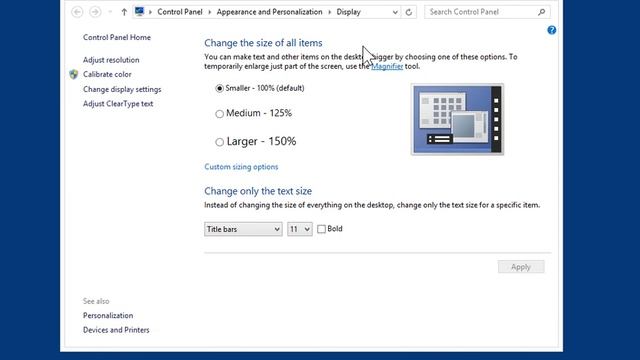Open the Magnifier tool link

point(387,67)
